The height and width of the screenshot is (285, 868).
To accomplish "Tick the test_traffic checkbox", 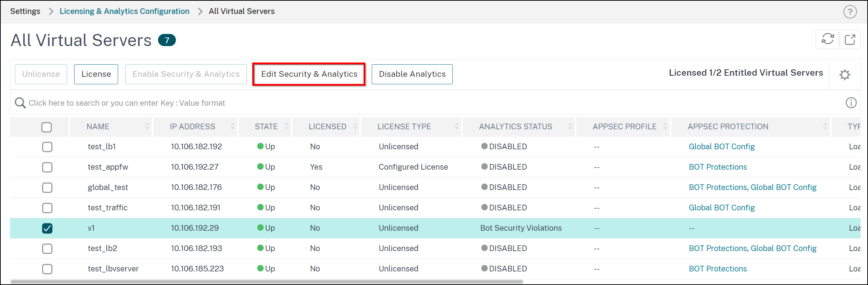I will pos(47,208).
